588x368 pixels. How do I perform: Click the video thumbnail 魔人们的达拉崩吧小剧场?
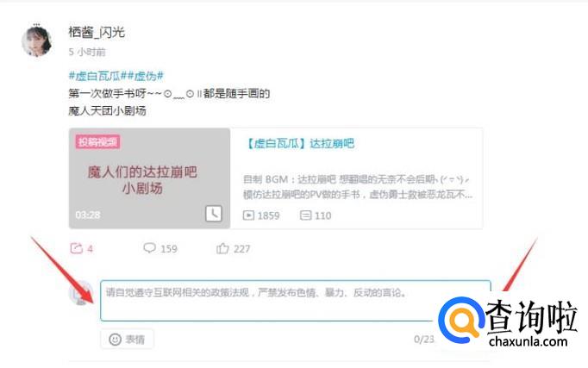click(150, 178)
